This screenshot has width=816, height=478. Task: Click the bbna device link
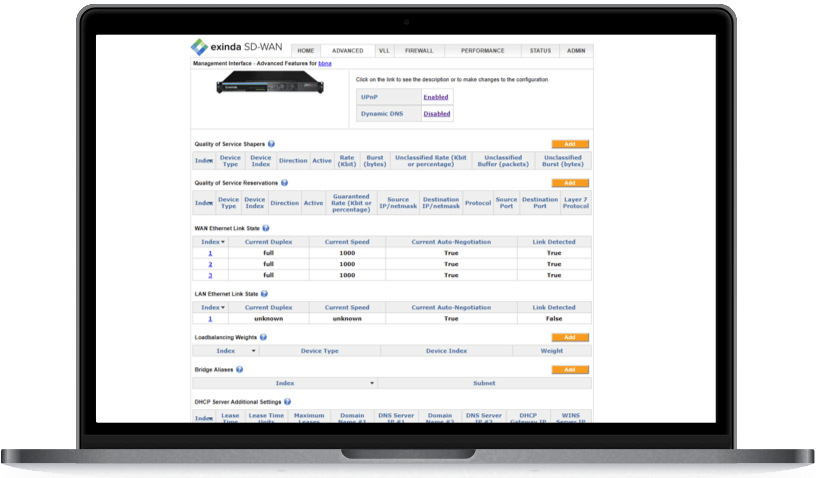[x=325, y=63]
